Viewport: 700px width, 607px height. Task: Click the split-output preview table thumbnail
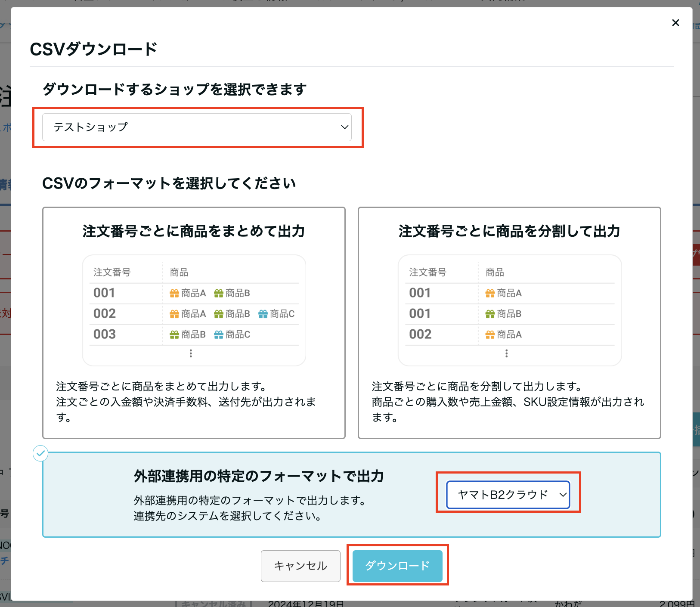(510, 310)
